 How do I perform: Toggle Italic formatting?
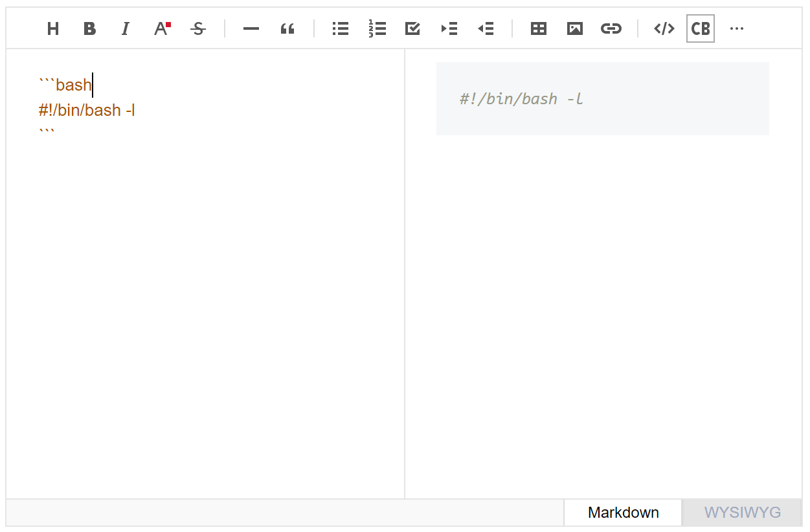tap(126, 28)
